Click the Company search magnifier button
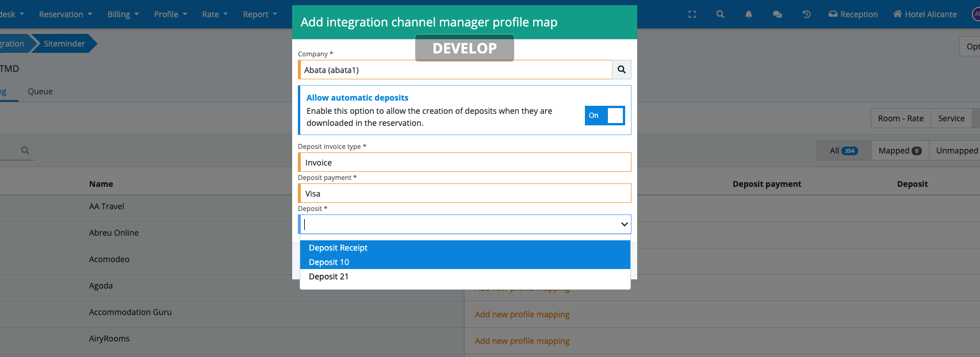Viewport: 980px width, 357px height. click(x=621, y=70)
